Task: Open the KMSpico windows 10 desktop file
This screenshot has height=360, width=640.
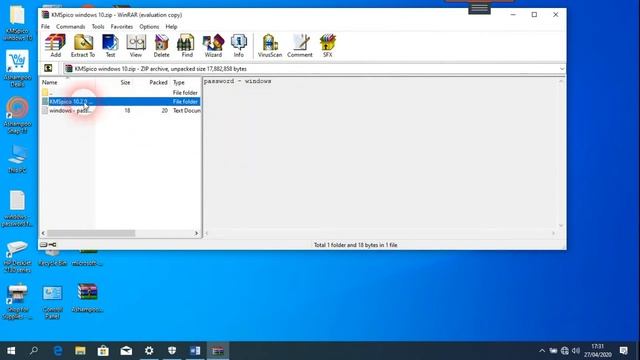Action: 17,23
